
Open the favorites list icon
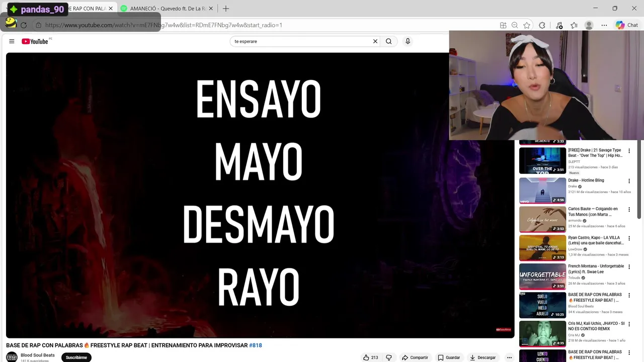point(574,25)
